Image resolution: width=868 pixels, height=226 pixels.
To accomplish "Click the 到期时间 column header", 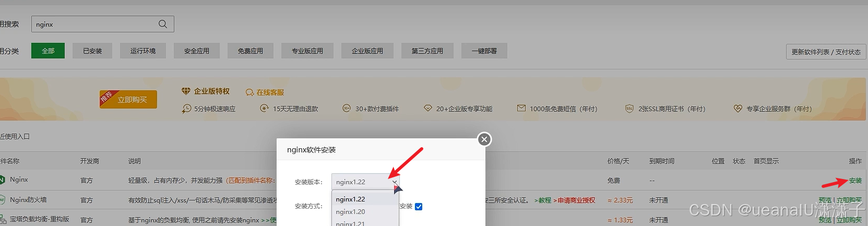I will click(662, 161).
